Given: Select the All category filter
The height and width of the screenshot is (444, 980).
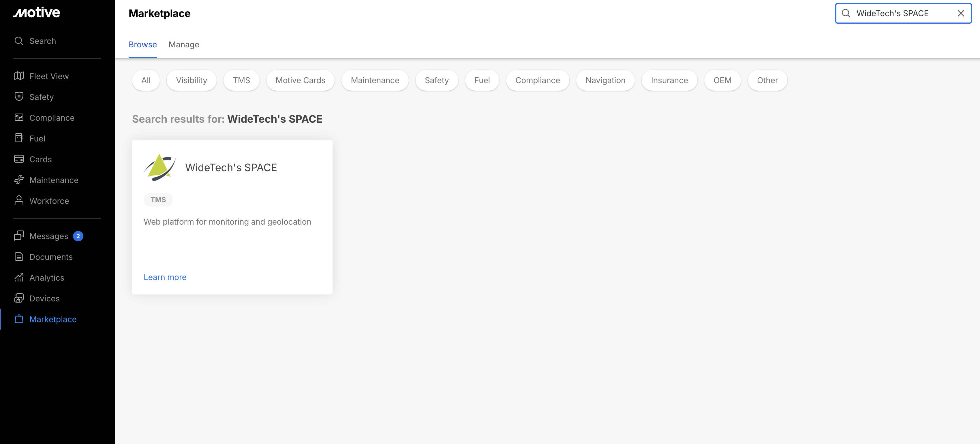Looking at the screenshot, I should tap(146, 80).
